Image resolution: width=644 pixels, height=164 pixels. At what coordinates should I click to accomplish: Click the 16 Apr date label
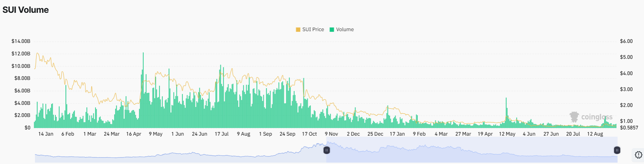tap(134, 134)
